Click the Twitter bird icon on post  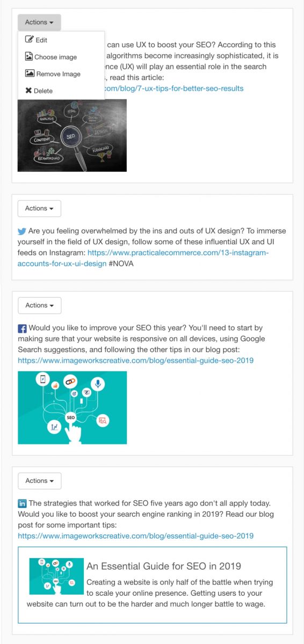pos(22,231)
